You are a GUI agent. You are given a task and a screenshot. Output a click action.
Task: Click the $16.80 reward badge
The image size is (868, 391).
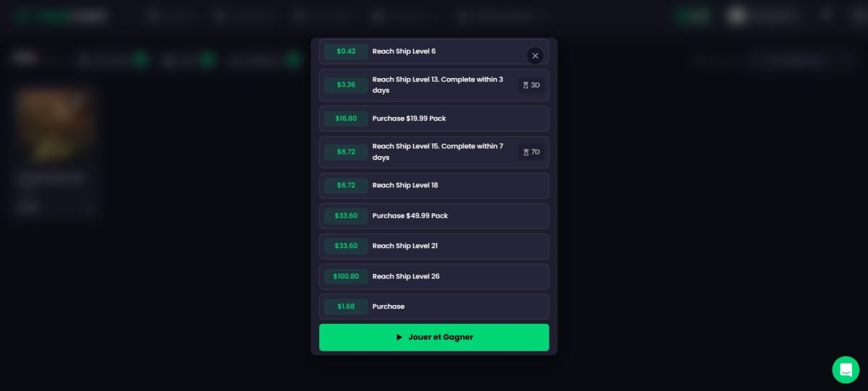click(346, 119)
